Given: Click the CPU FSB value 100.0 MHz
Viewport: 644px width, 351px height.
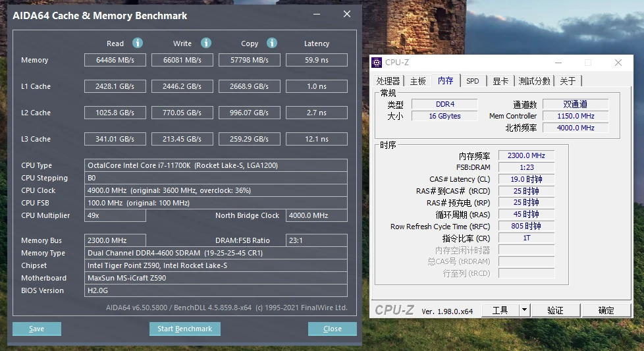Looking at the screenshot, I should click(x=216, y=203).
